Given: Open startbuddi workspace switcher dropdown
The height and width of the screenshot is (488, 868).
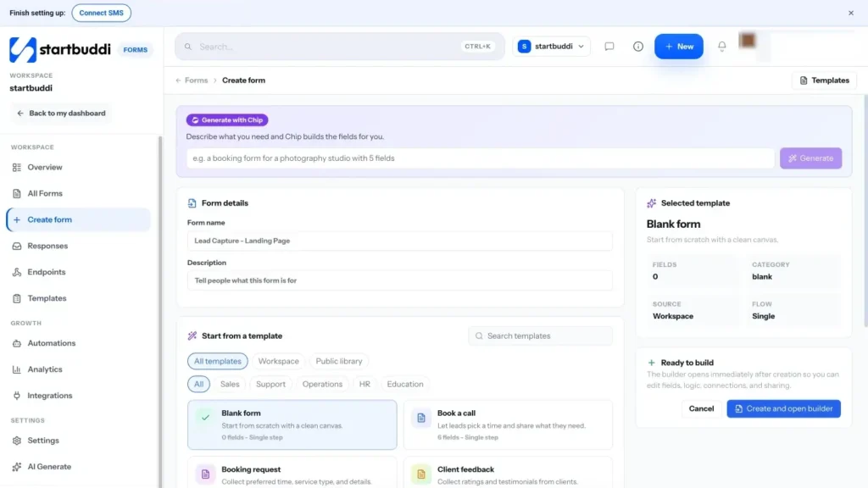Looking at the screenshot, I should (551, 47).
